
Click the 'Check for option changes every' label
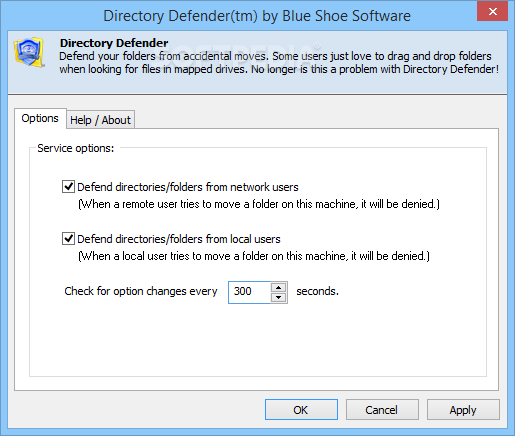tap(141, 291)
